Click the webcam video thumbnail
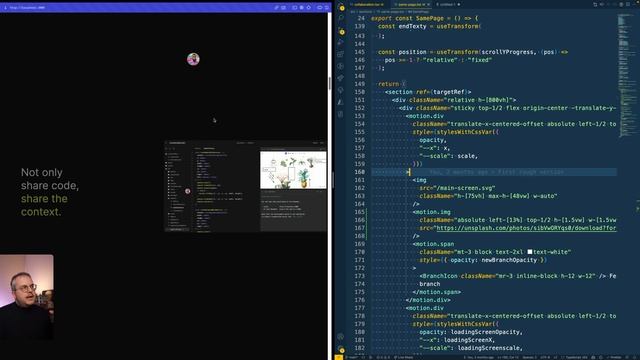Image resolution: width=640 pixels, height=360 pixels. [27, 297]
